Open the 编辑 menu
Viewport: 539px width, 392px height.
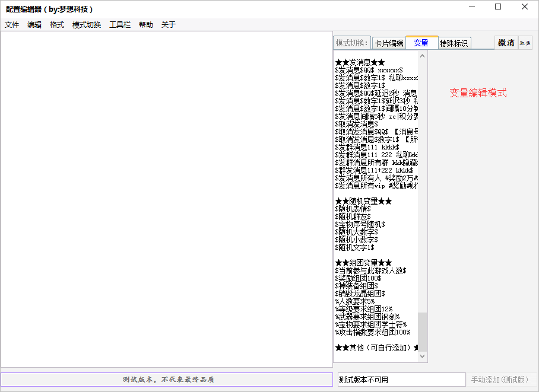coord(34,24)
